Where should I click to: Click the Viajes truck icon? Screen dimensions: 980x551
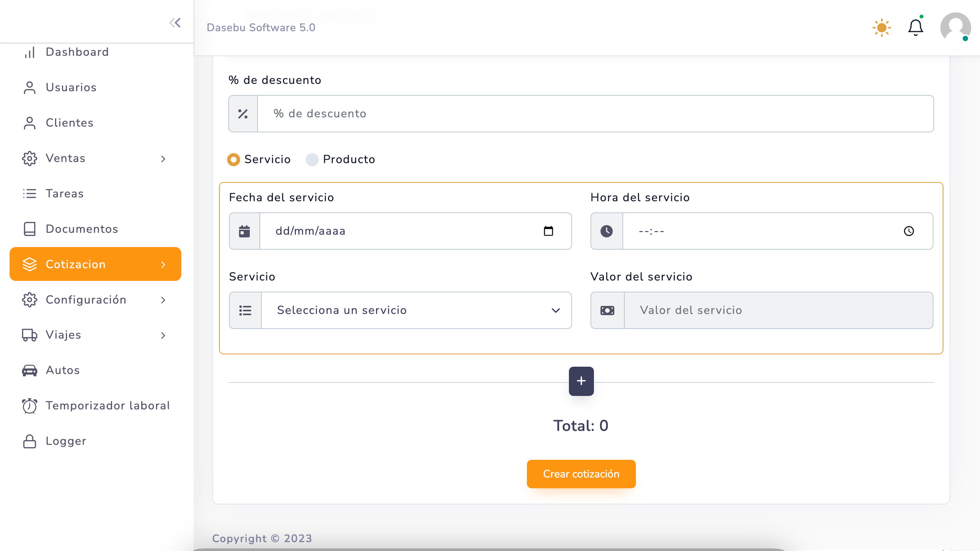tap(30, 335)
